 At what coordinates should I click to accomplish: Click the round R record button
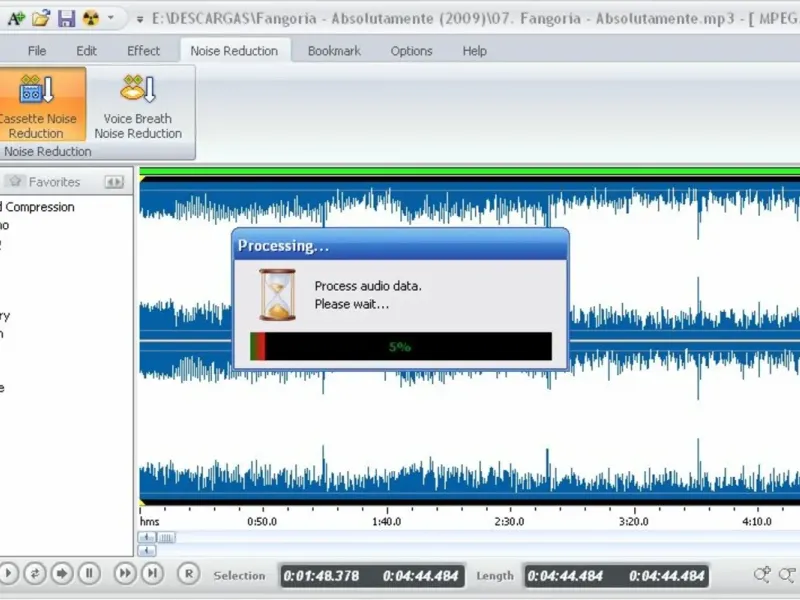[x=188, y=574]
